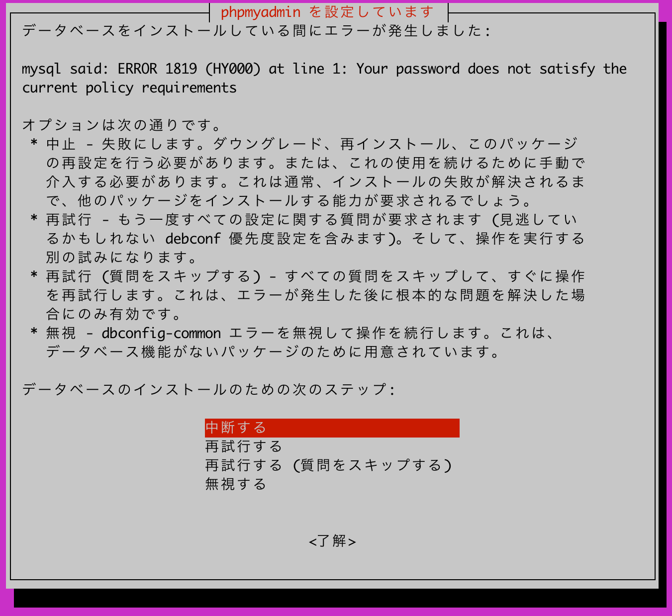Viewport: 672px width, 616px height.
Task: Click 'データベース機能がないパッケージ' line
Action: click(x=273, y=352)
